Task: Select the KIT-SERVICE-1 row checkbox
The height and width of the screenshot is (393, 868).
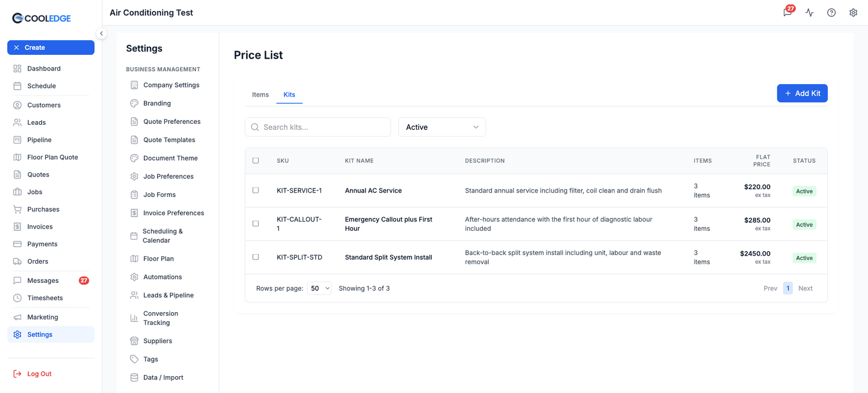Action: click(256, 191)
